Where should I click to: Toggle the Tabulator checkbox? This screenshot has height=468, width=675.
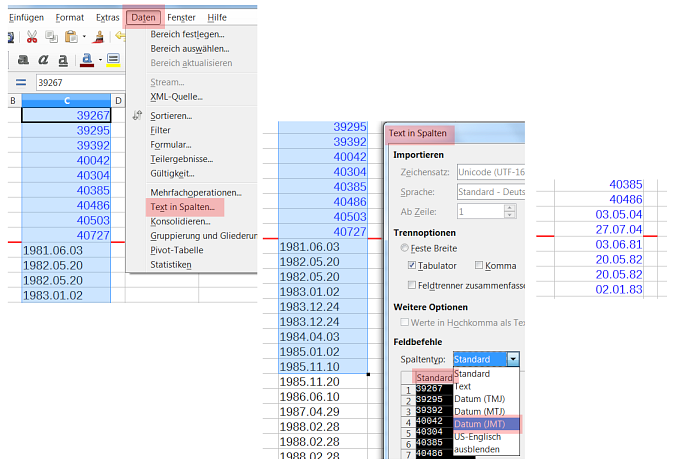point(412,265)
